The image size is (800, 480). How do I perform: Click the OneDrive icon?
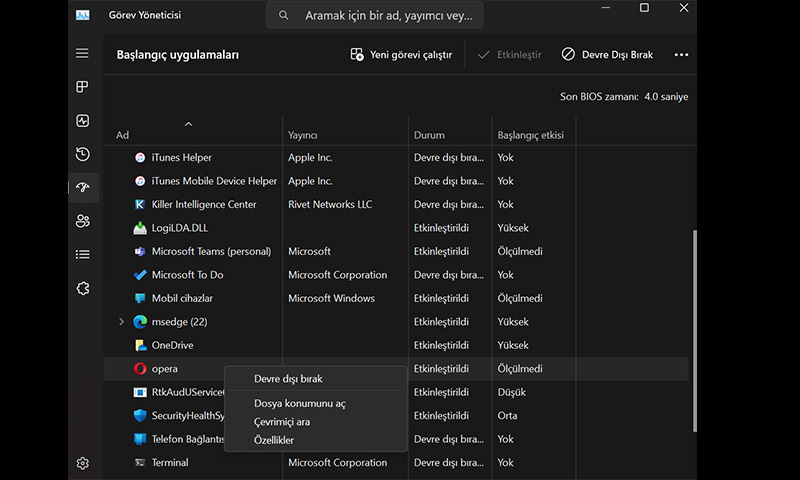[140, 345]
